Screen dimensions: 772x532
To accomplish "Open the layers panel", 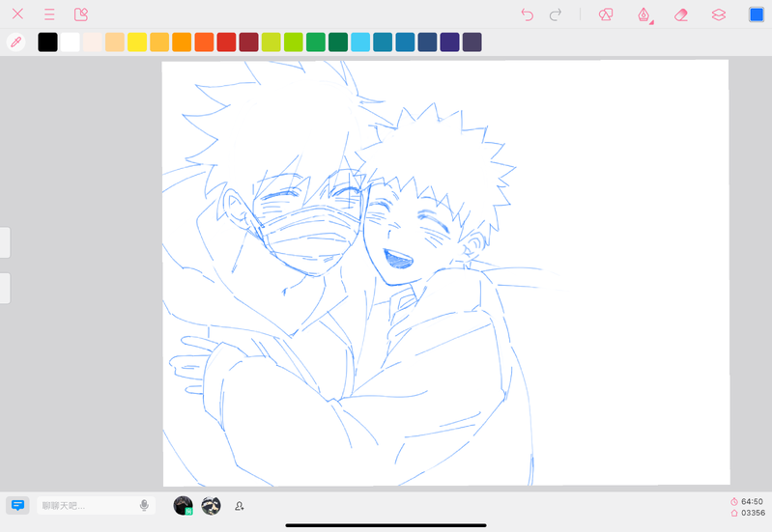I will point(719,14).
